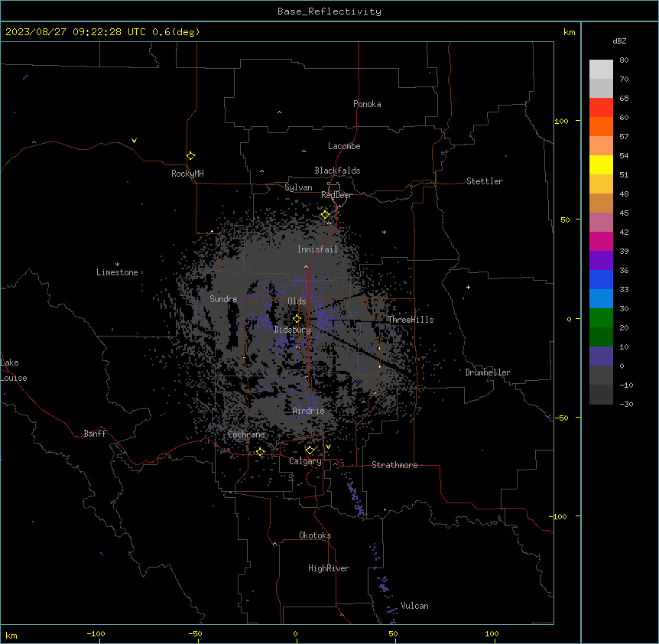Select the 45 value in dBZ legend
The width and height of the screenshot is (659, 644).
pos(624,213)
